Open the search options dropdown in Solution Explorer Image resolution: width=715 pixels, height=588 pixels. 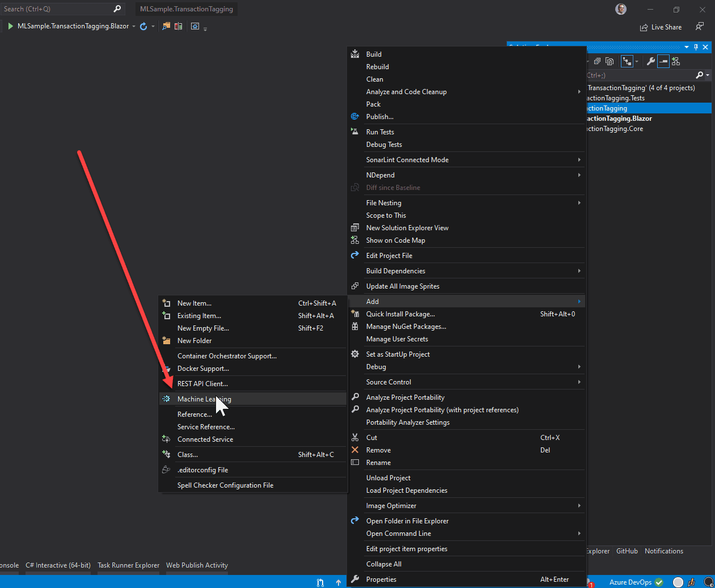(708, 75)
